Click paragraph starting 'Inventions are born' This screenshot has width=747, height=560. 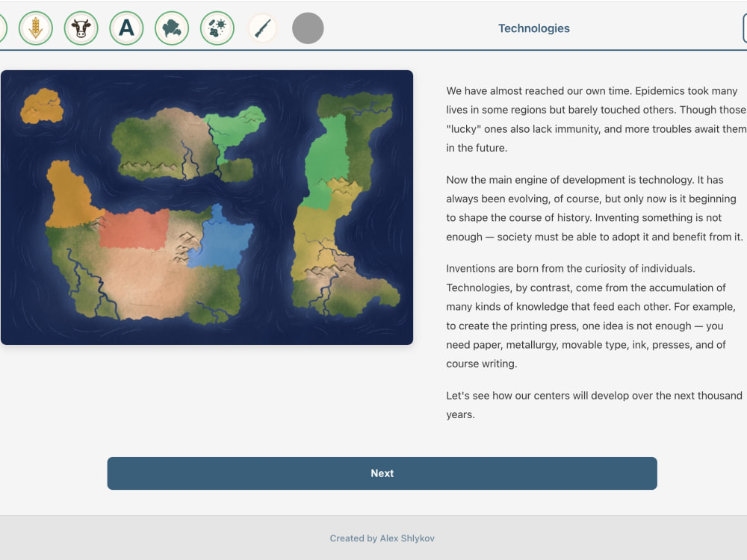click(x=591, y=316)
